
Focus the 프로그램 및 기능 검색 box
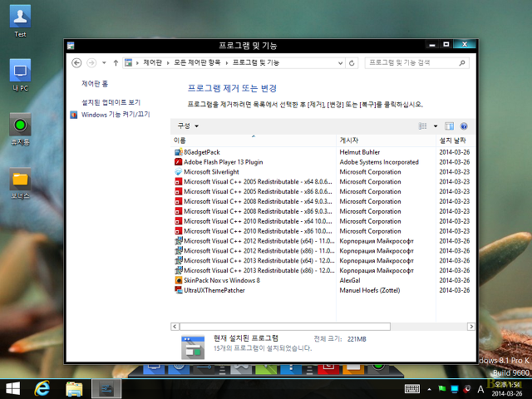coord(417,63)
